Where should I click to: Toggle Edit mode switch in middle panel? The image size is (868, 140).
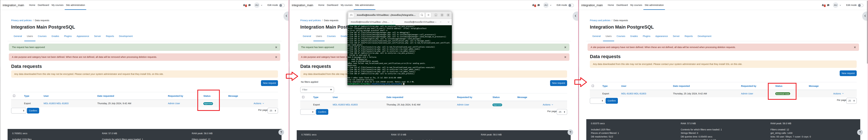coord(571,5)
